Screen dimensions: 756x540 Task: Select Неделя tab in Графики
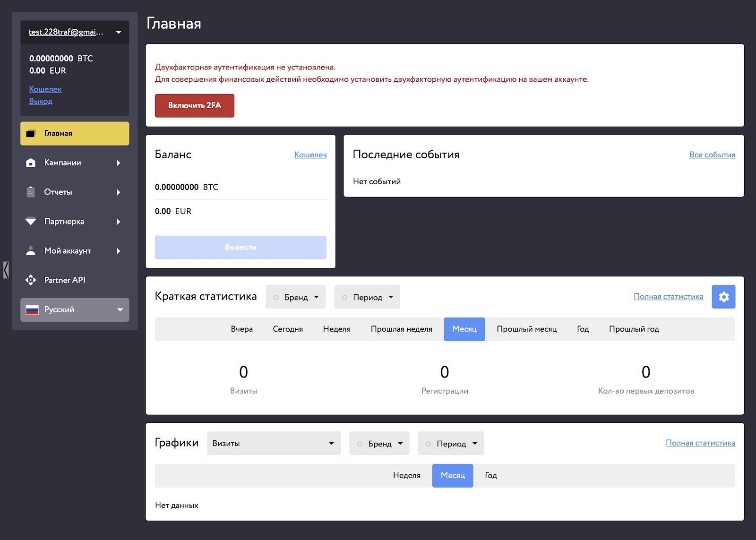click(x=407, y=476)
